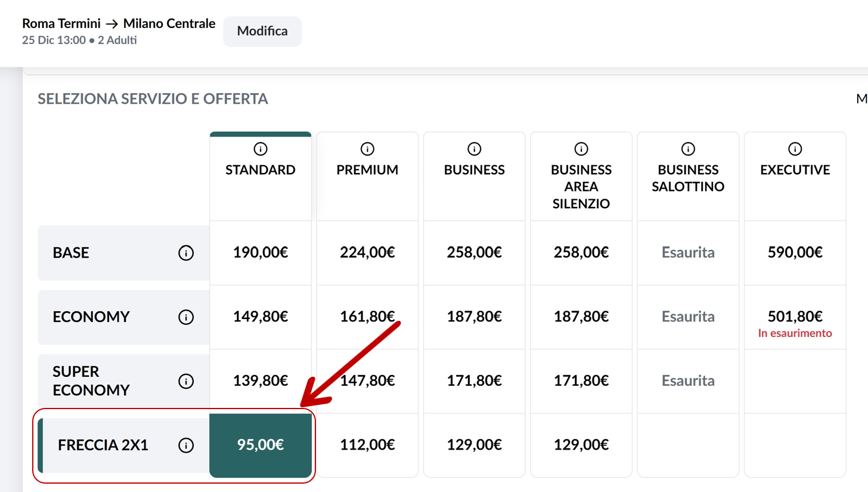Select the STANDARD service column header
Image resolution: width=868 pixels, height=492 pixels.
pos(261,170)
